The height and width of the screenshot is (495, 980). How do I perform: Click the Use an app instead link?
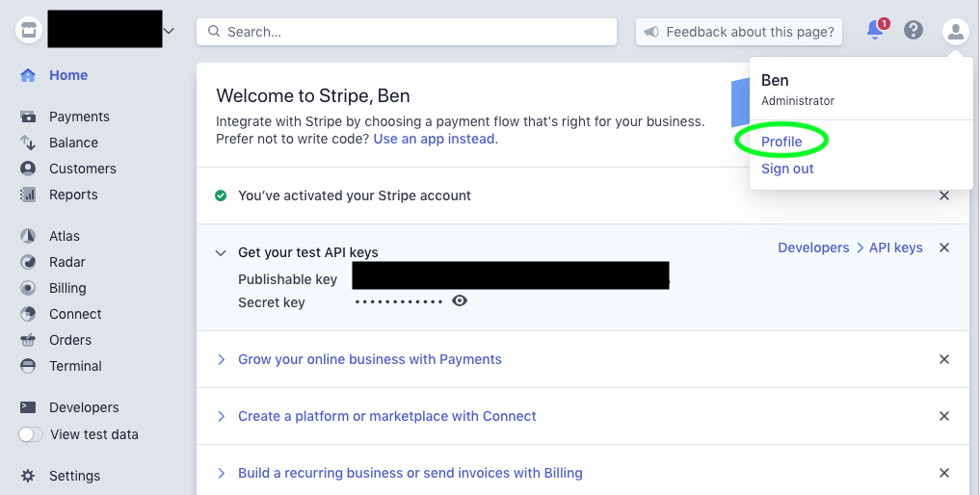(x=435, y=139)
